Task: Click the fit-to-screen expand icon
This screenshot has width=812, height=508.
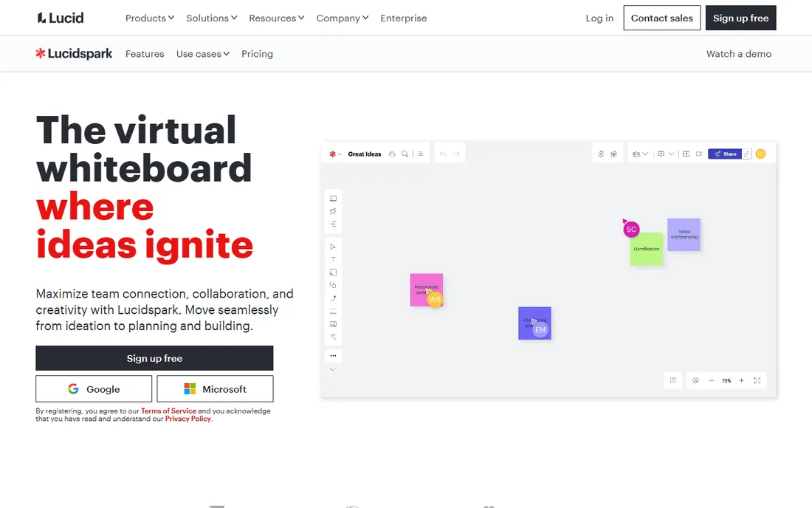Action: coord(757,380)
